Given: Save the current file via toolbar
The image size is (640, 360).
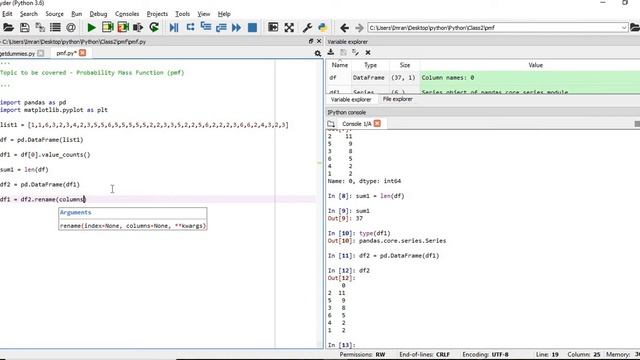Looking at the screenshot, I should (x=24, y=27).
